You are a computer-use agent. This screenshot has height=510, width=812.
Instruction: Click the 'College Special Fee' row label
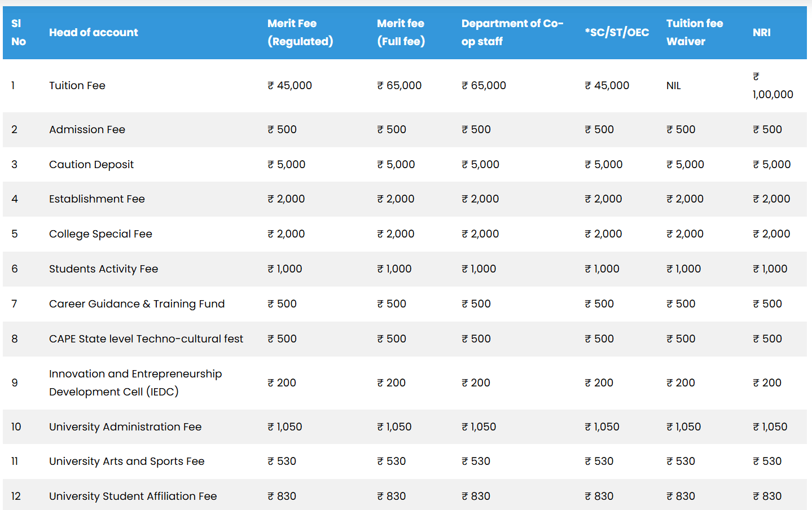click(x=100, y=234)
